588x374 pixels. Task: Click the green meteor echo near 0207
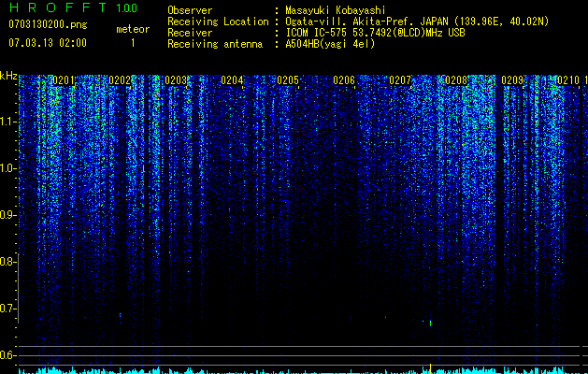pyautogui.click(x=430, y=323)
